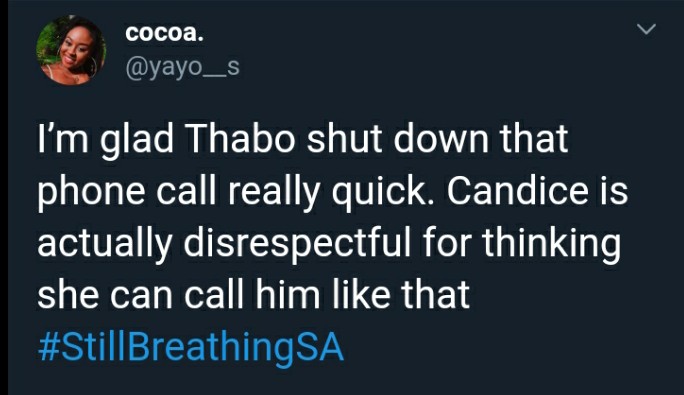Visit the @yayo__s handle
Viewport: 684px width, 395px height.
tap(182, 67)
